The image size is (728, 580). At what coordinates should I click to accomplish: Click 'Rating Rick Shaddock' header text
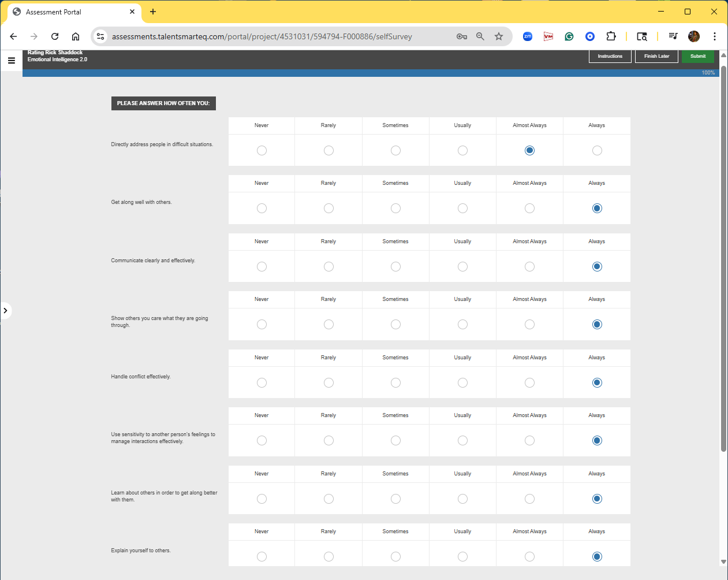point(55,53)
